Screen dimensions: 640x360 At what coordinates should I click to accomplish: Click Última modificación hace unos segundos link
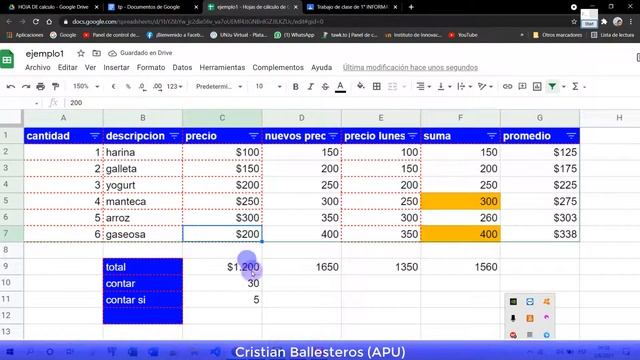[x=410, y=67]
